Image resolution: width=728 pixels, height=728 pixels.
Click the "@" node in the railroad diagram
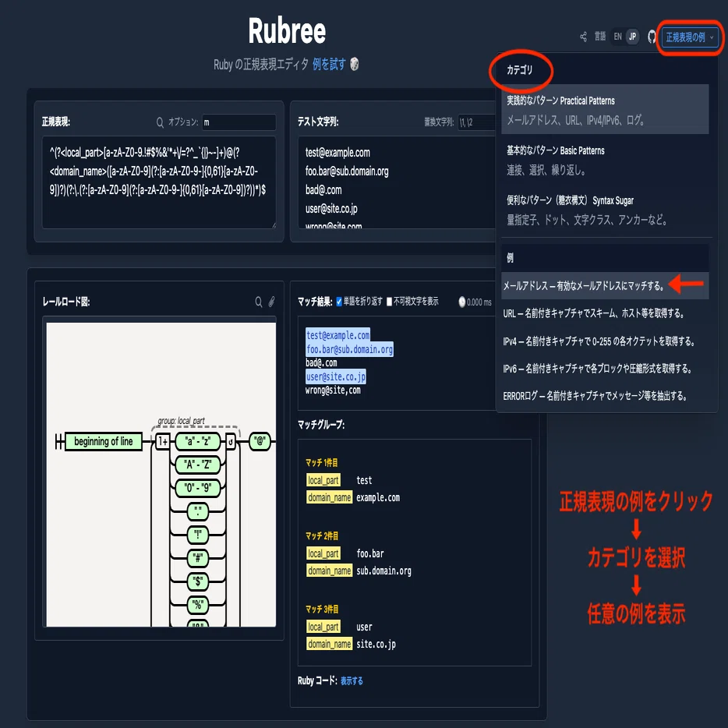pyautogui.click(x=260, y=441)
